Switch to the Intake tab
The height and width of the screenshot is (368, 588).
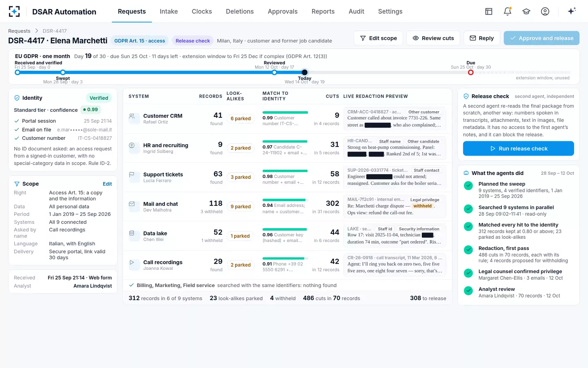click(x=169, y=11)
